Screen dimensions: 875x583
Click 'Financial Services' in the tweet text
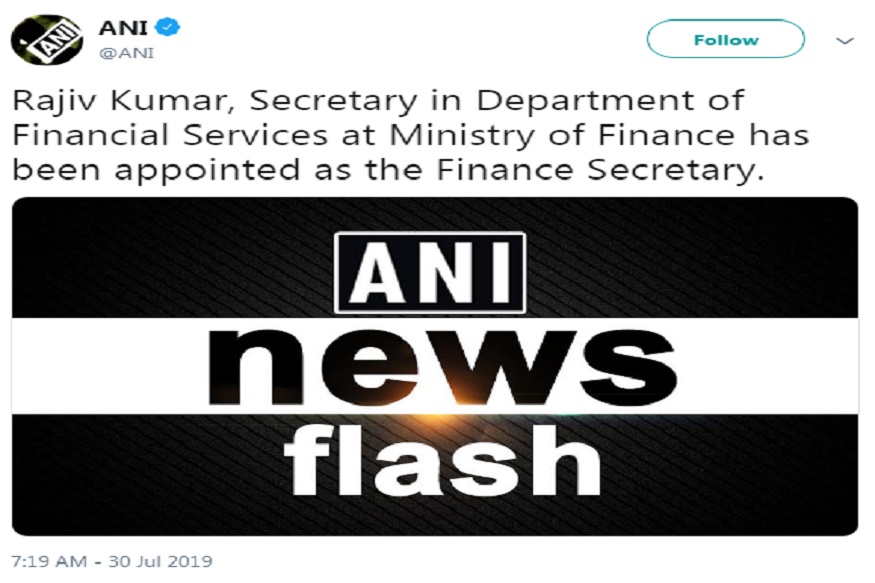coord(170,136)
